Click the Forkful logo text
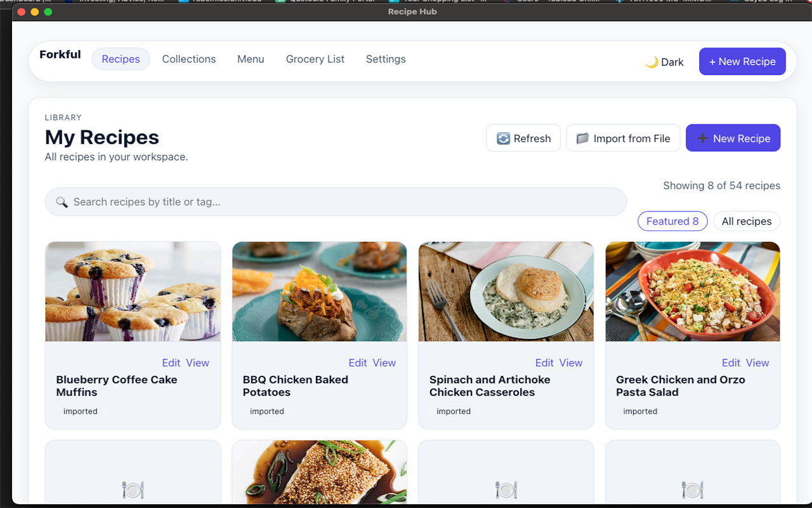This screenshot has width=812, height=508. point(60,55)
